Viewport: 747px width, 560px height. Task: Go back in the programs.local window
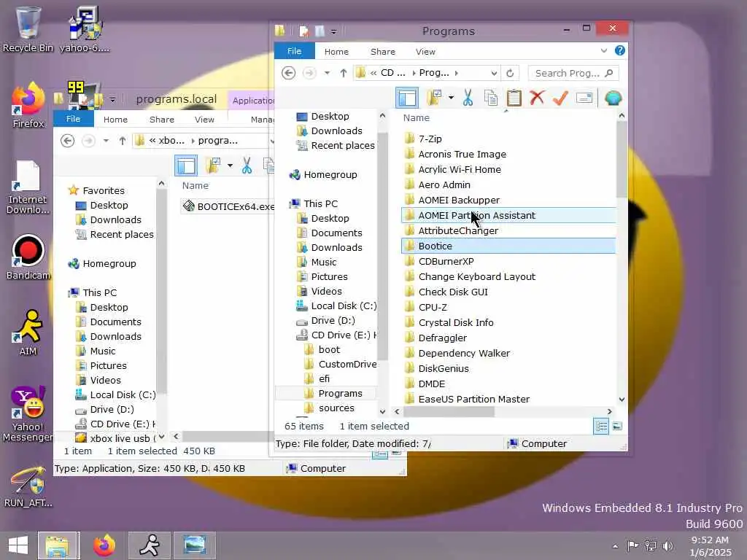pyautogui.click(x=68, y=141)
